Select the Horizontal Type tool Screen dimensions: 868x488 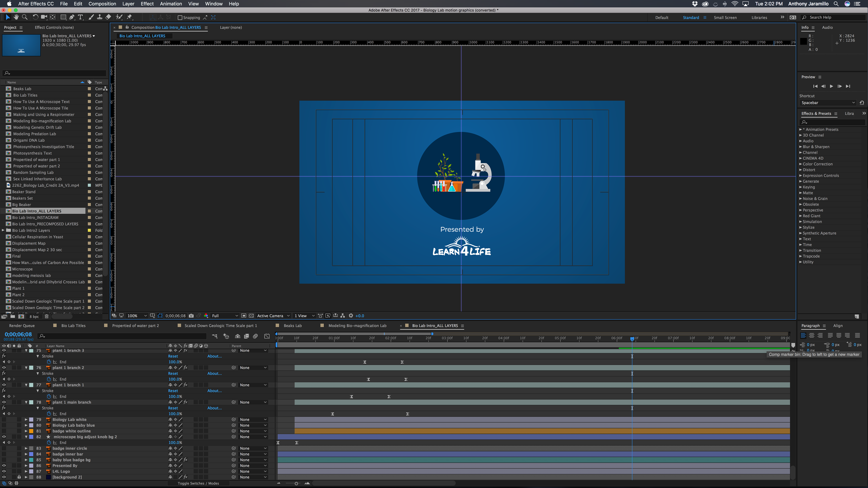pyautogui.click(x=80, y=17)
